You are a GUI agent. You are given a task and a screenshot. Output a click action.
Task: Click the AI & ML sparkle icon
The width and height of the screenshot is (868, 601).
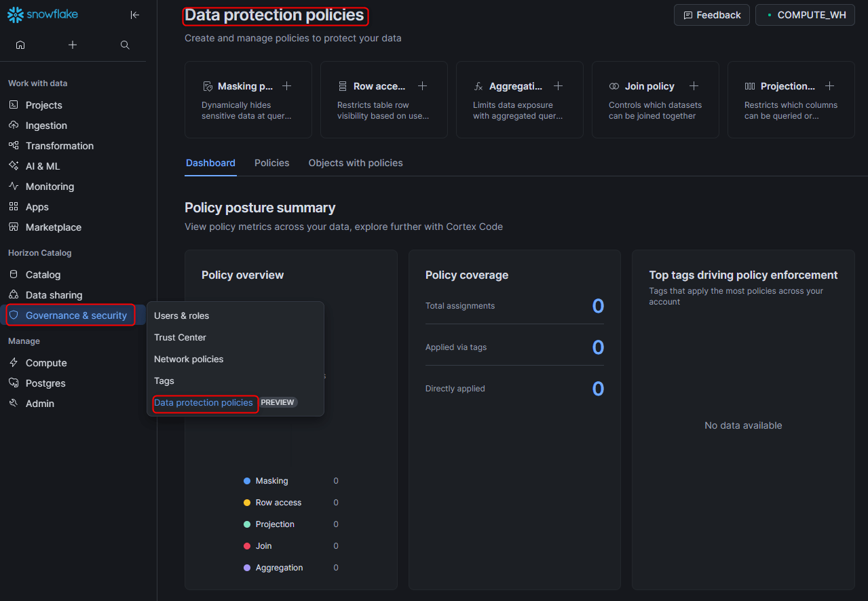click(14, 166)
